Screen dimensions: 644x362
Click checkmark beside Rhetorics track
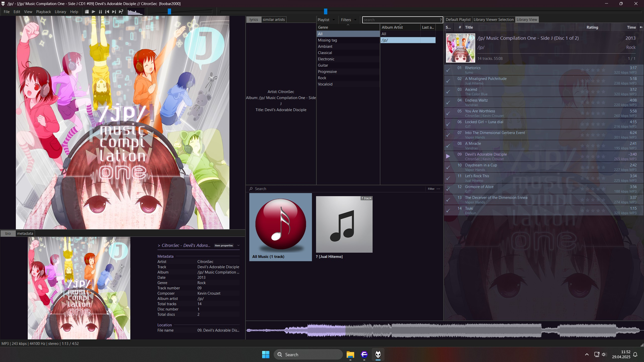pos(448,70)
